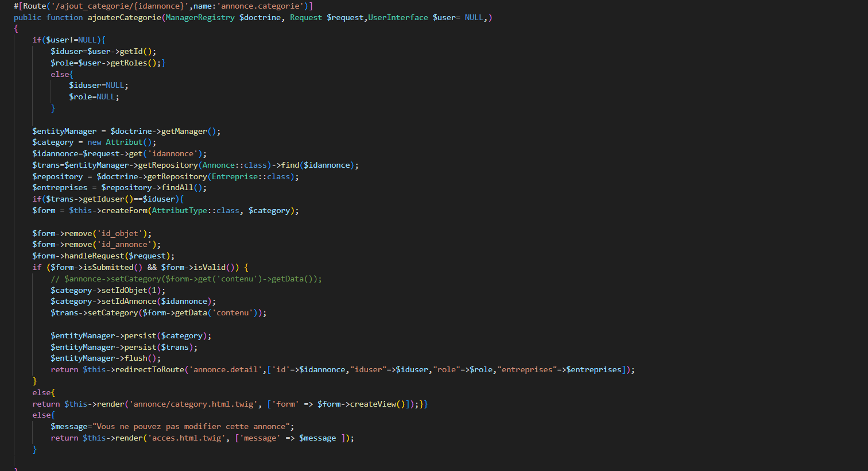This screenshot has height=471, width=868.
Task: Click AttributType::class argument
Action: pyautogui.click(x=195, y=210)
